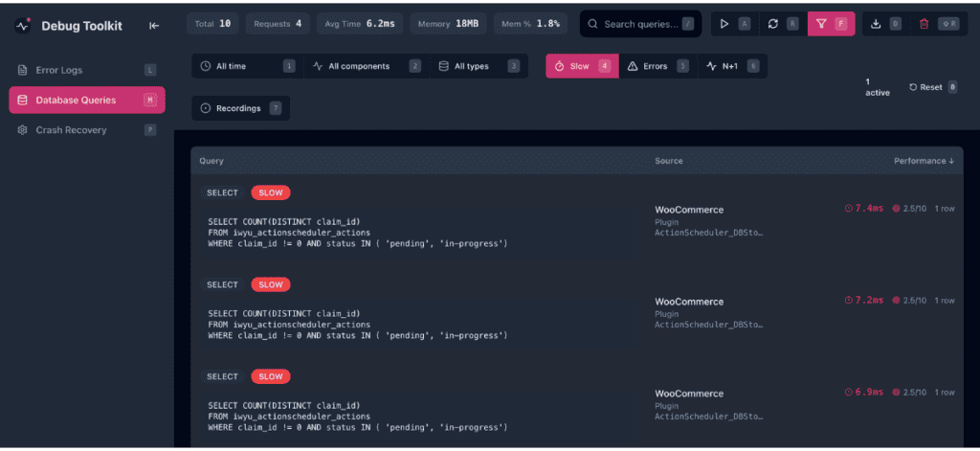Click the Requests 4 stat badge
The image size is (980, 451).
[x=278, y=24]
